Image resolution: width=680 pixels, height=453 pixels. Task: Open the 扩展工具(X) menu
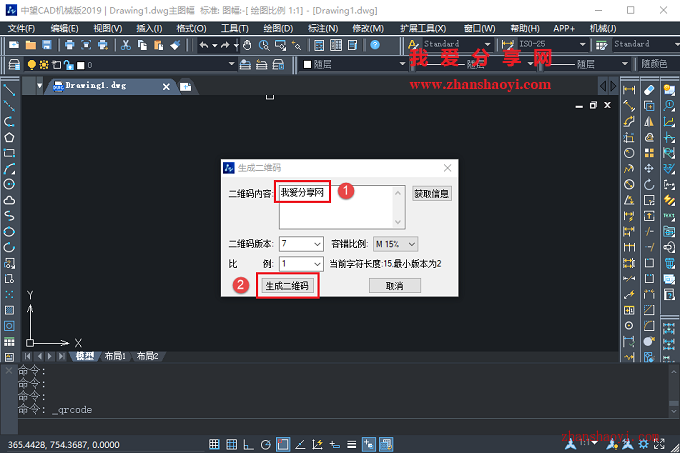point(423,28)
